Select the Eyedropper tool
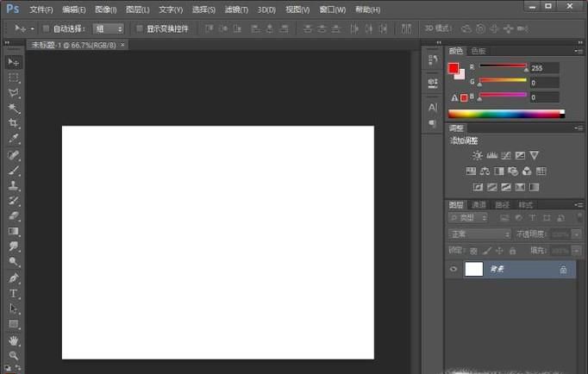 (14, 139)
